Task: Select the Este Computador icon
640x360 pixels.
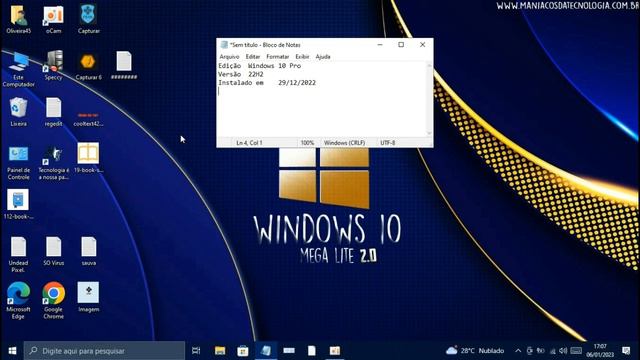Action: point(18,69)
